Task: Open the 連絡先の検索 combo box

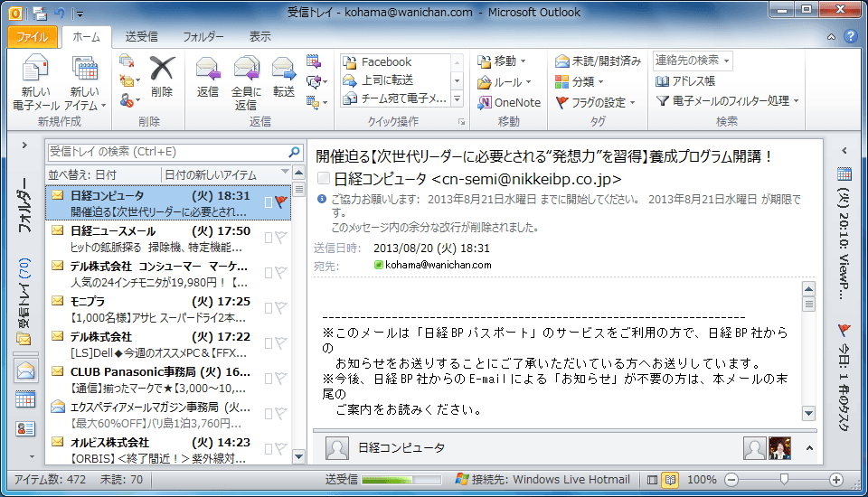Action: coord(693,61)
